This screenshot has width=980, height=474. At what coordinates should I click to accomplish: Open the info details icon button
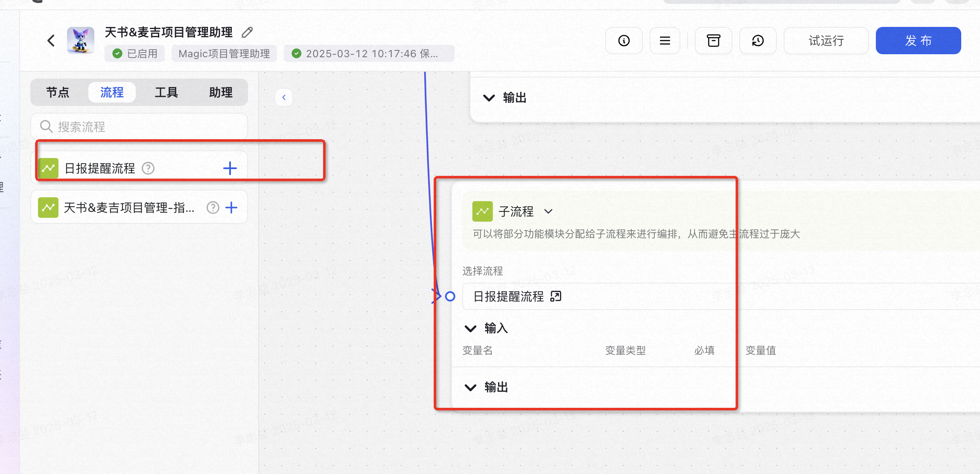pos(624,41)
